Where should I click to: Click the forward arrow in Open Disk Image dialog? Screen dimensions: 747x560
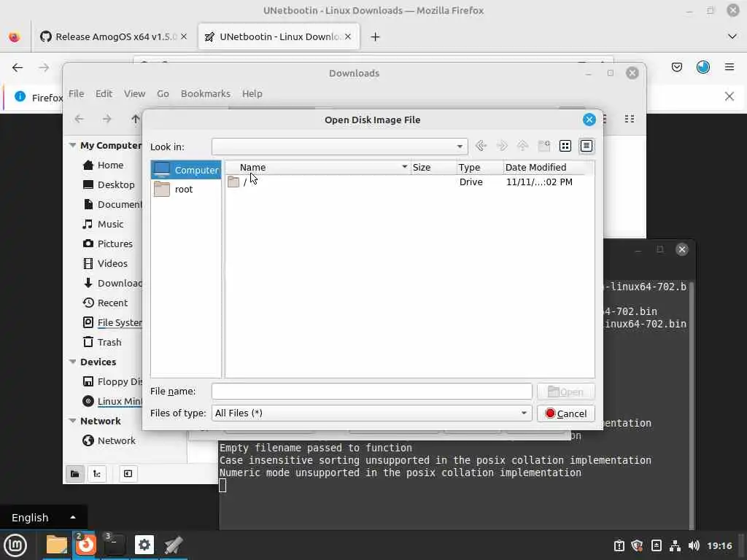pyautogui.click(x=502, y=146)
